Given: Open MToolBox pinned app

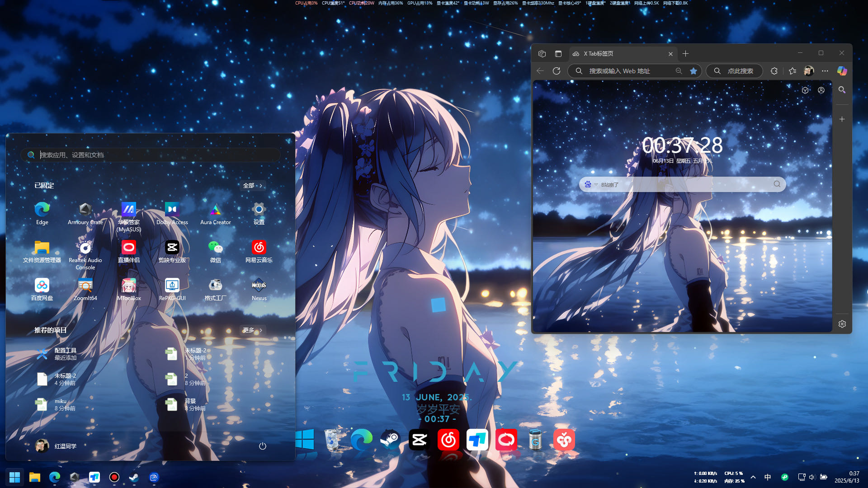Looking at the screenshot, I should click(x=129, y=289).
